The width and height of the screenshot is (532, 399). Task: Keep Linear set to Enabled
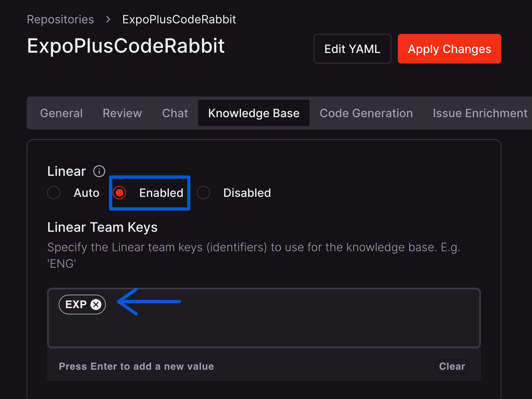point(119,193)
